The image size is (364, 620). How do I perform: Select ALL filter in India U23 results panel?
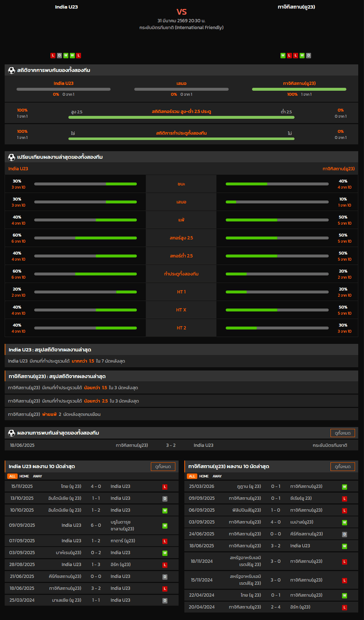[12, 476]
